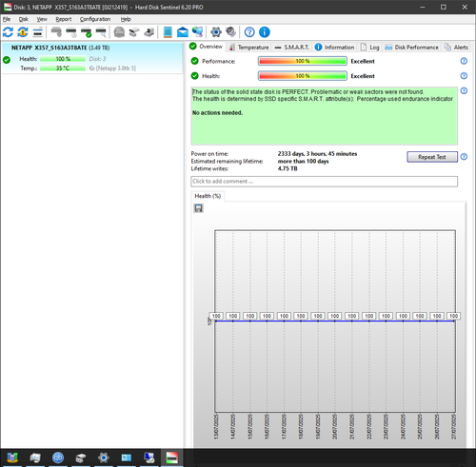Select the Health (%) chart tab
476x467 pixels.
pos(208,196)
